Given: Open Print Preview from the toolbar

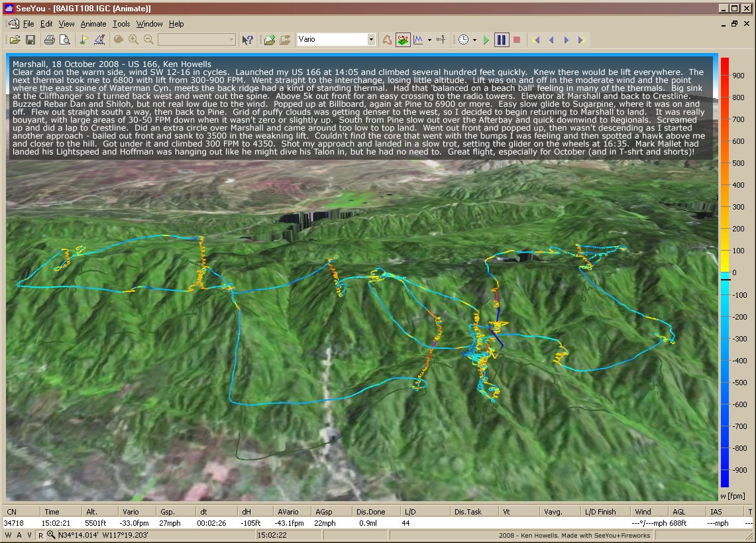Looking at the screenshot, I should click(x=64, y=40).
